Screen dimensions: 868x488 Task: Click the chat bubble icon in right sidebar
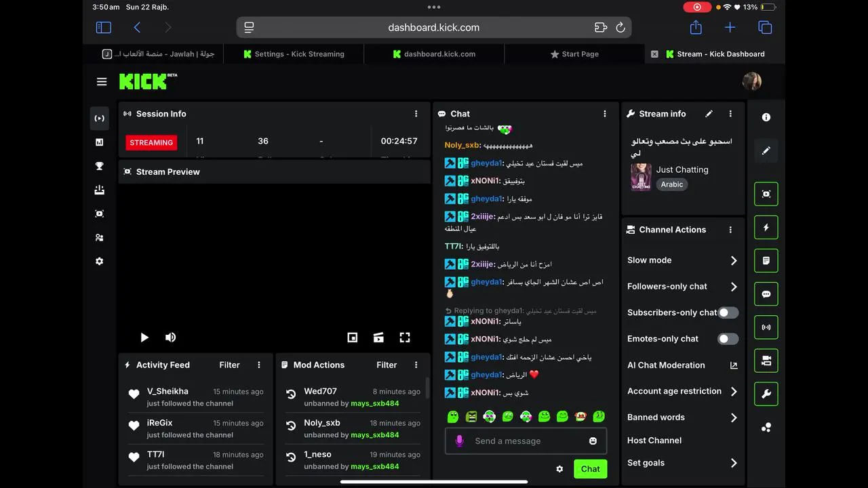tap(766, 294)
